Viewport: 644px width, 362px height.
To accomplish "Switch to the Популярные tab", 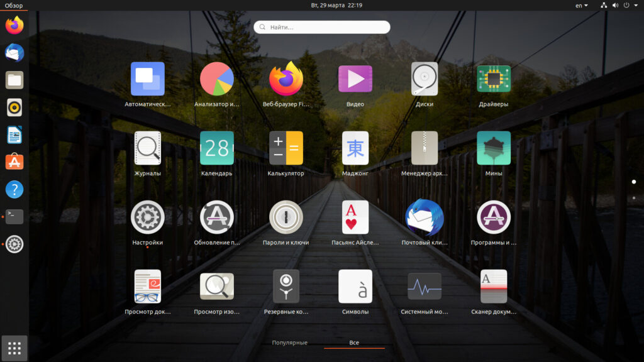I will 289,343.
